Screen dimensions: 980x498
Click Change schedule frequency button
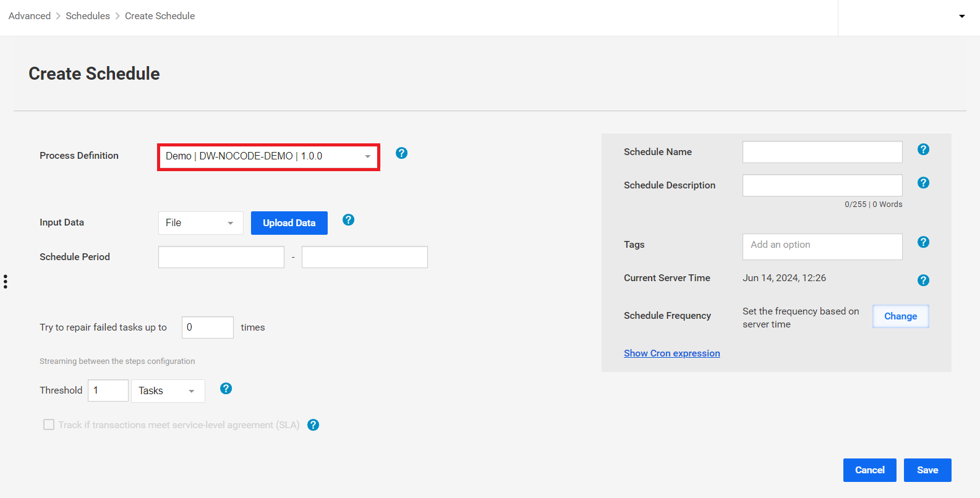(x=900, y=316)
